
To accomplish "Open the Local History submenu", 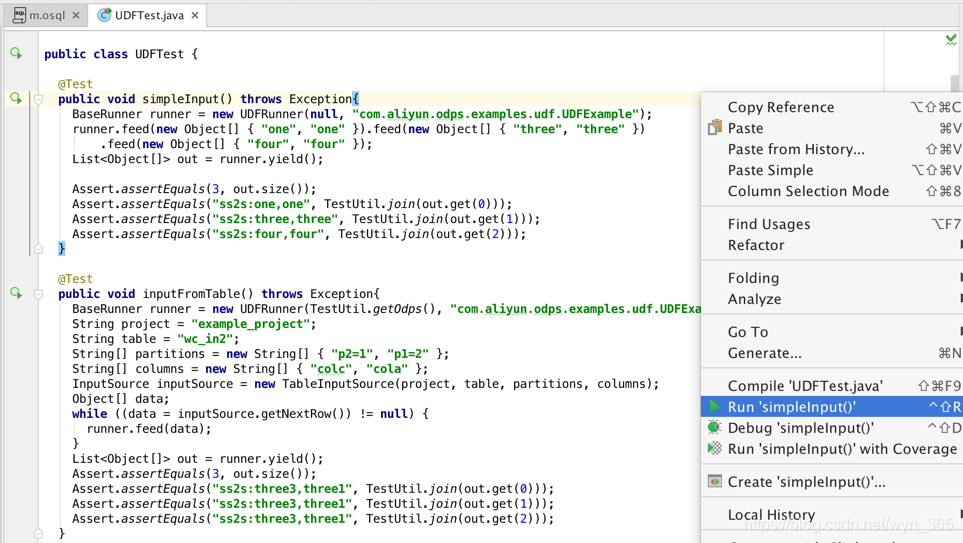I will (832, 515).
